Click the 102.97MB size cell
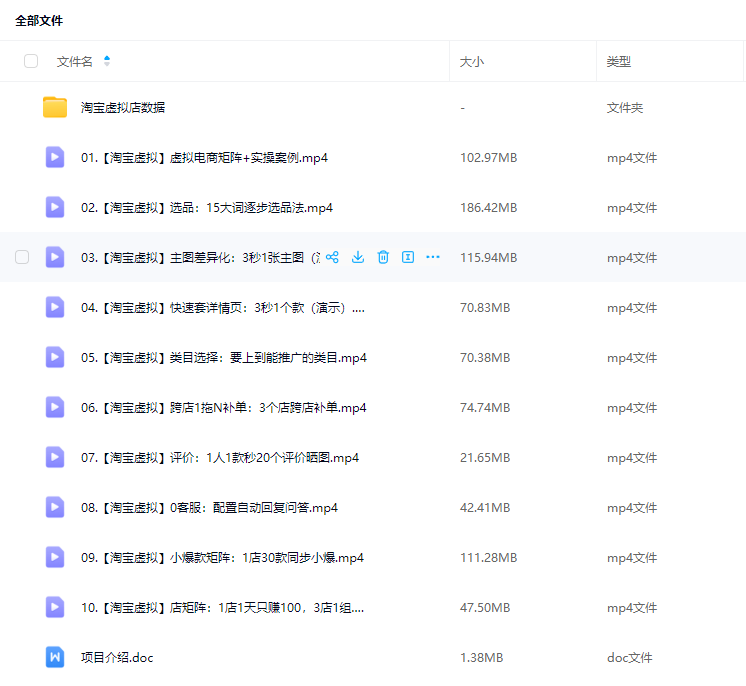This screenshot has width=746, height=686. pyautogui.click(x=489, y=157)
